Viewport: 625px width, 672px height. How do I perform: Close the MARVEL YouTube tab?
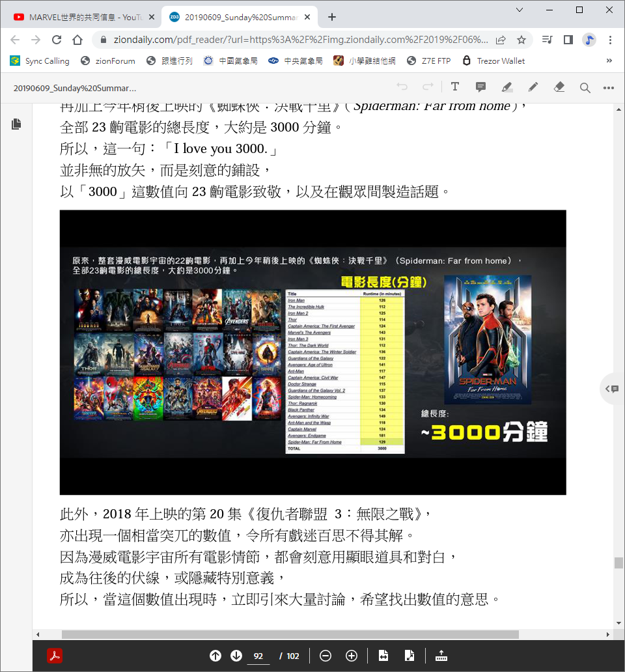pyautogui.click(x=152, y=17)
